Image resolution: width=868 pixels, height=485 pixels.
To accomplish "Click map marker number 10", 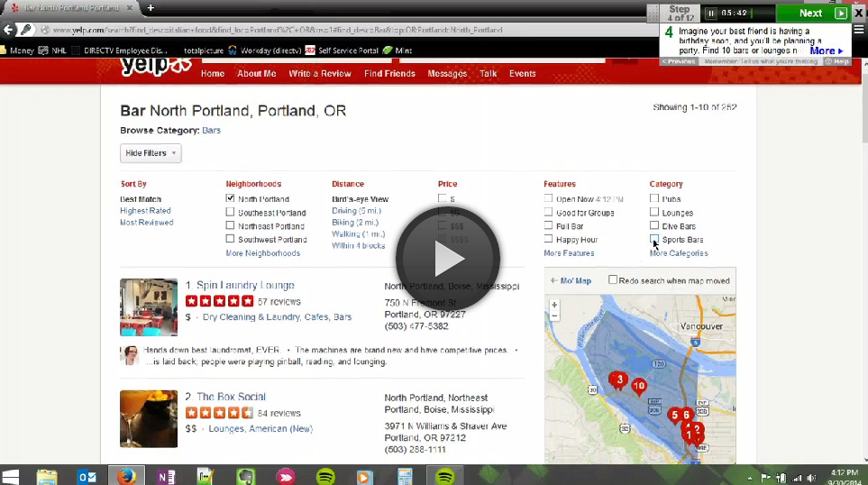I will tap(639, 387).
